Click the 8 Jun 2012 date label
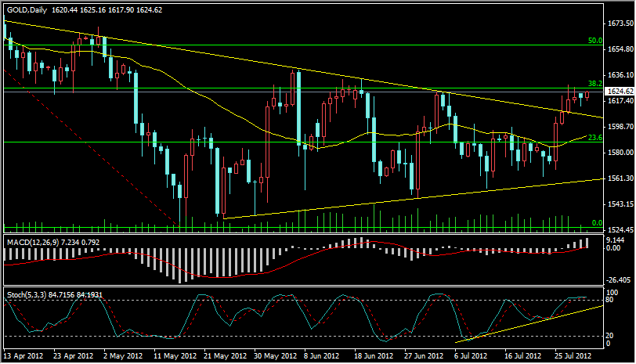The image size is (636, 364). point(322,356)
